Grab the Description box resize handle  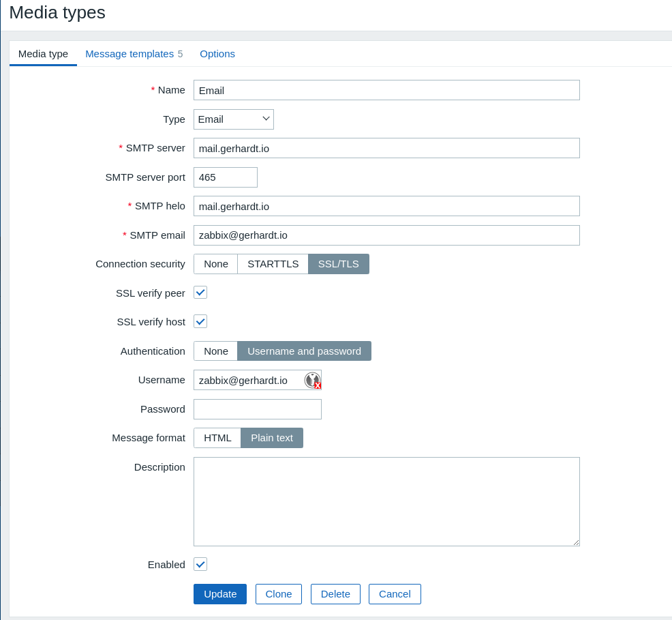coord(576,542)
